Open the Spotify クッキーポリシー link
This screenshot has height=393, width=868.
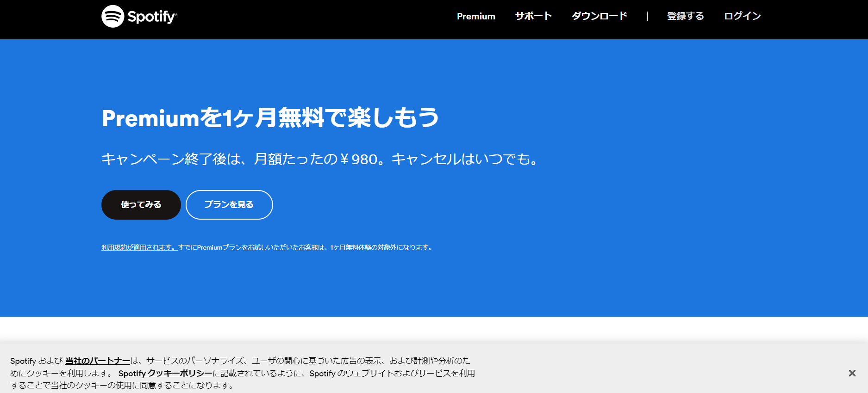click(x=165, y=373)
